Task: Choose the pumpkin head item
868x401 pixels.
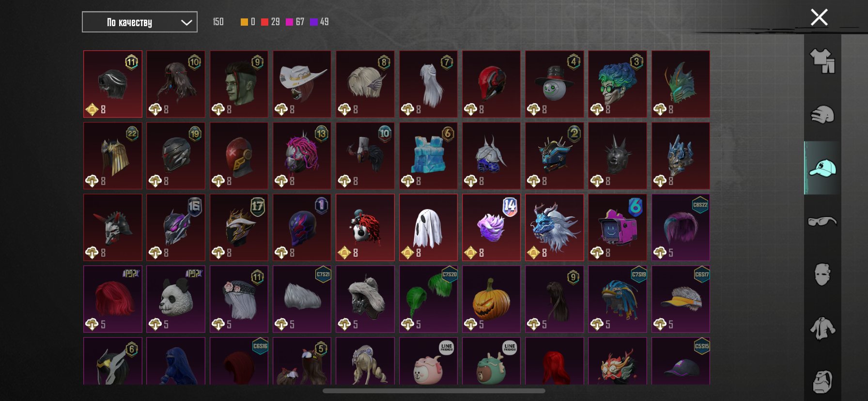Action: coord(491,299)
